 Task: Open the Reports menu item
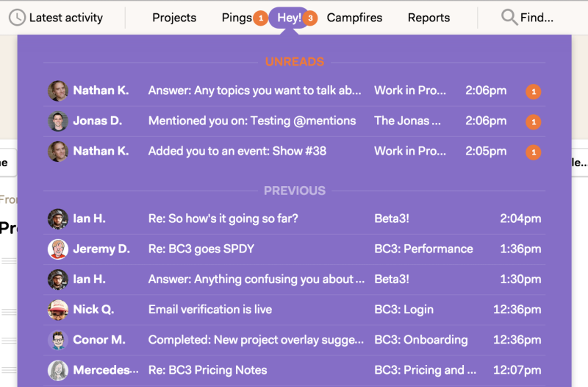429,18
